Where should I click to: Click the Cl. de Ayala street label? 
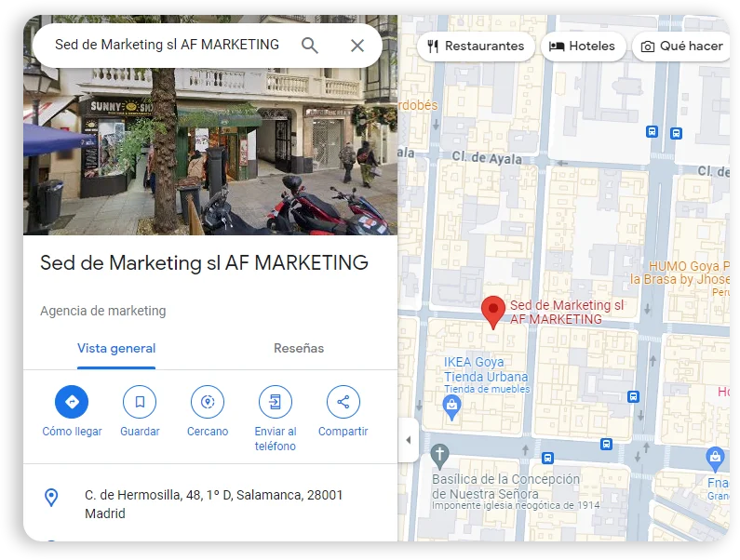[x=487, y=157]
